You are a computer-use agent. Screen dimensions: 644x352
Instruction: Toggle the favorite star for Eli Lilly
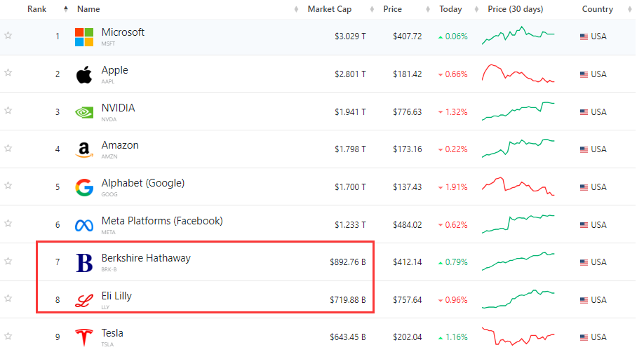pyautogui.click(x=8, y=298)
